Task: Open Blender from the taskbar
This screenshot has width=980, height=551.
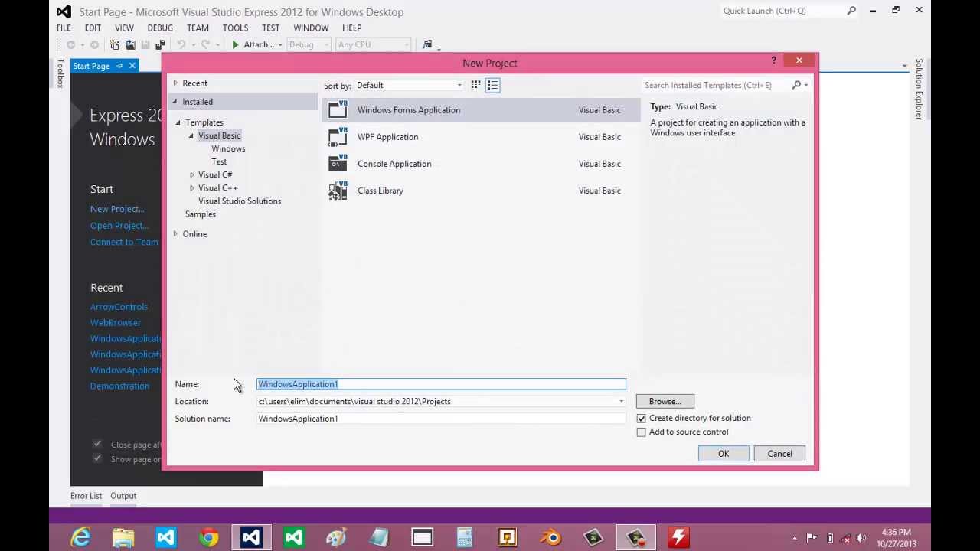Action: (550, 537)
